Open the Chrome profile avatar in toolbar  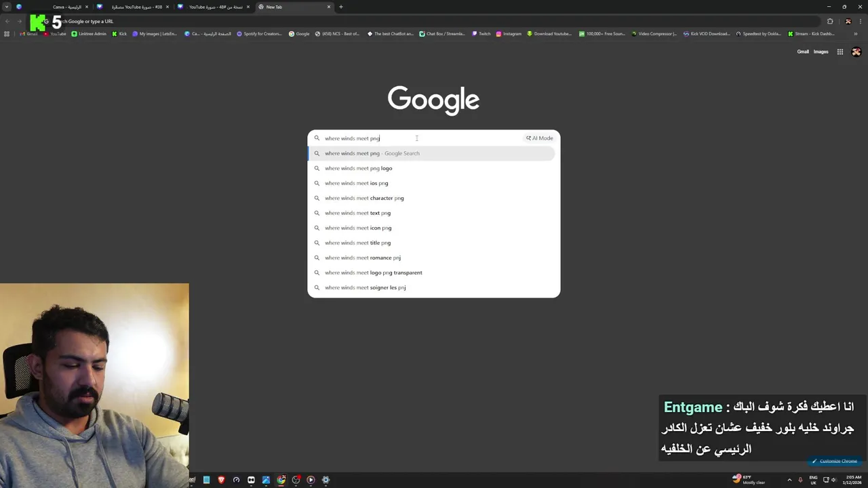click(848, 21)
